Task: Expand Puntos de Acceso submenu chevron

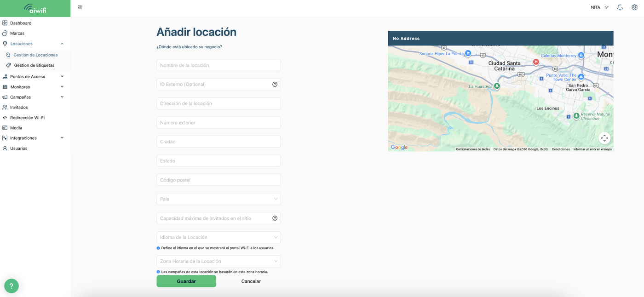Action: (x=62, y=77)
